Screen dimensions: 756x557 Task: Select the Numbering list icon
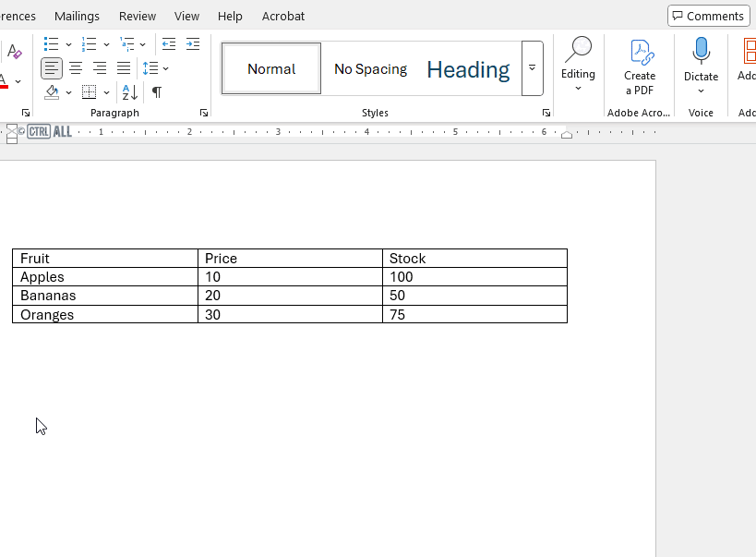pos(90,43)
